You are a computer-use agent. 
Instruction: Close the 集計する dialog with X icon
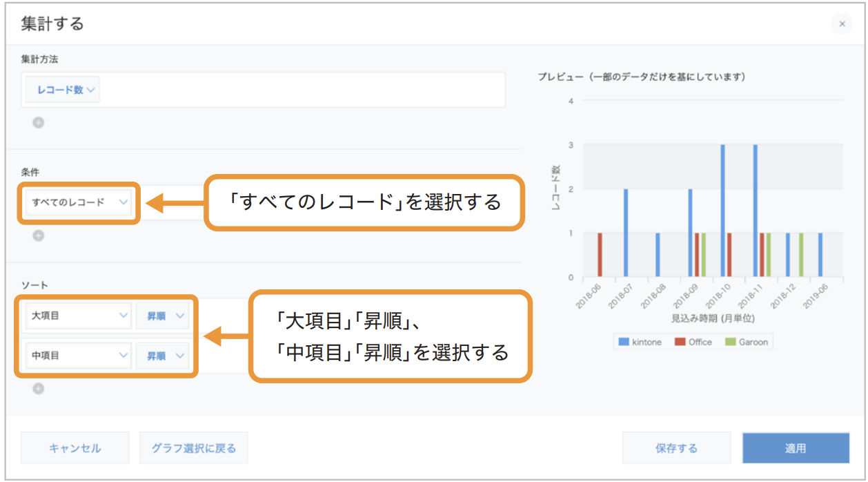[842, 24]
